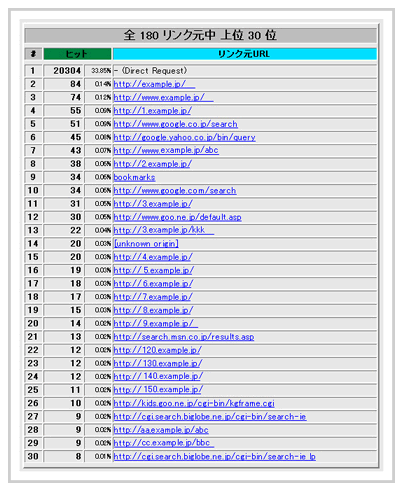Click the [unknown origin] link
403x491 pixels.
click(146, 244)
